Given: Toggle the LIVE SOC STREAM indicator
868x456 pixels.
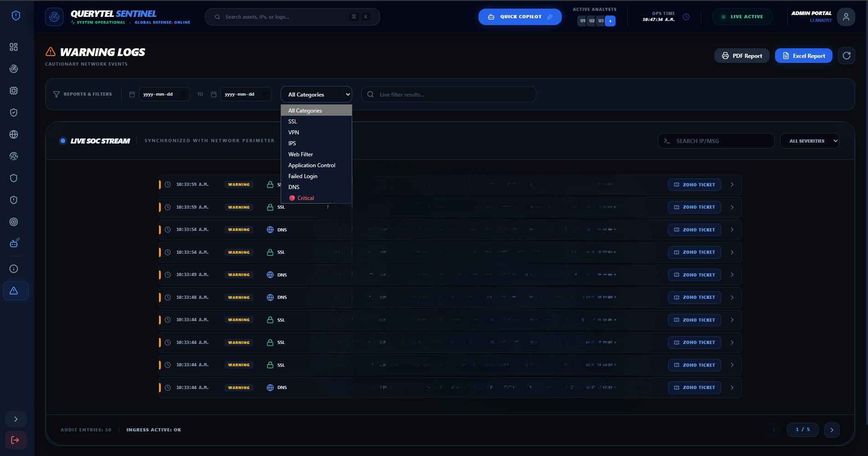Looking at the screenshot, I should click(63, 141).
